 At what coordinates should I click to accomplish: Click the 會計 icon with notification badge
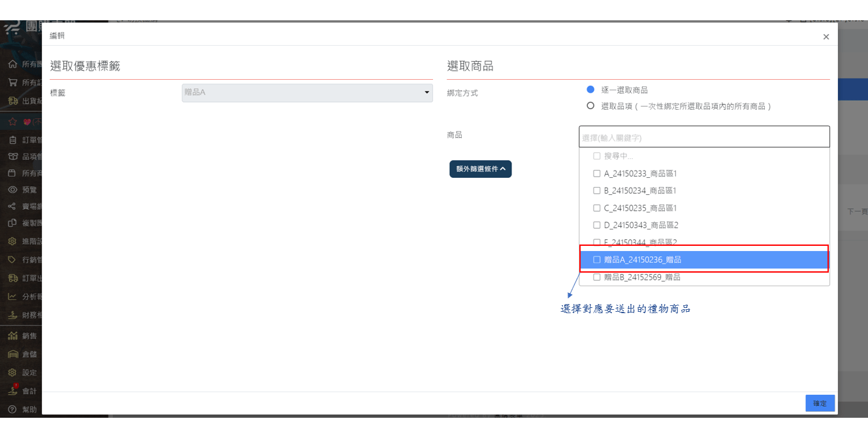coord(12,391)
